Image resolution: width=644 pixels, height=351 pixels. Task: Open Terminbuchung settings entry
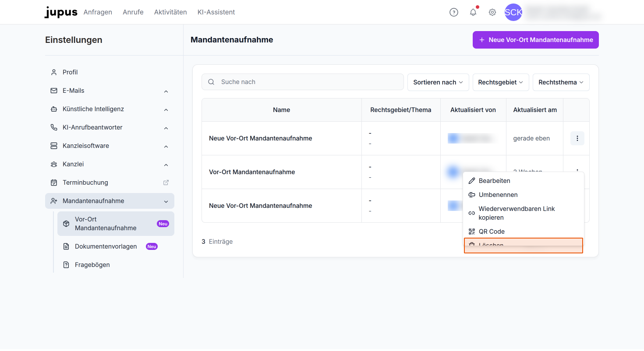(110, 183)
